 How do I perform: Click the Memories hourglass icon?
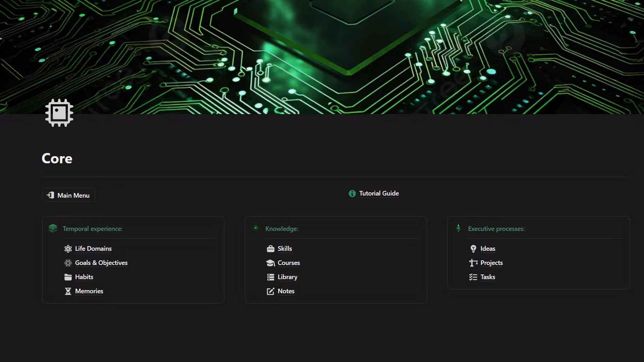[x=68, y=291]
